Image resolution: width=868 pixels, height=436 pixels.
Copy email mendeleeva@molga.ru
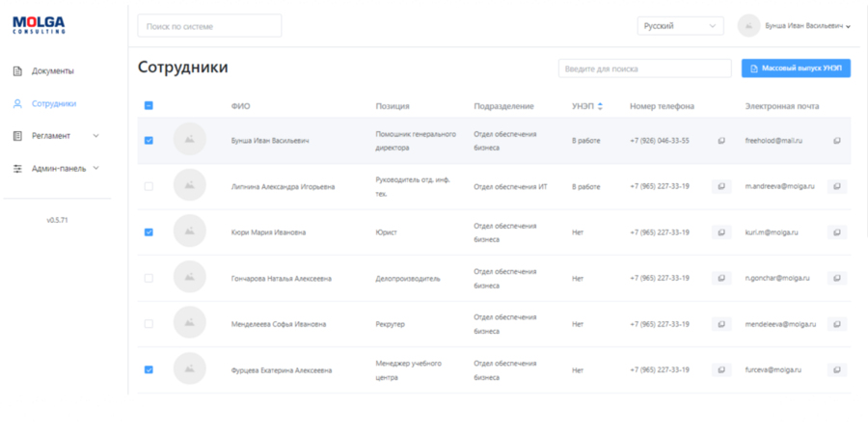pyautogui.click(x=837, y=324)
